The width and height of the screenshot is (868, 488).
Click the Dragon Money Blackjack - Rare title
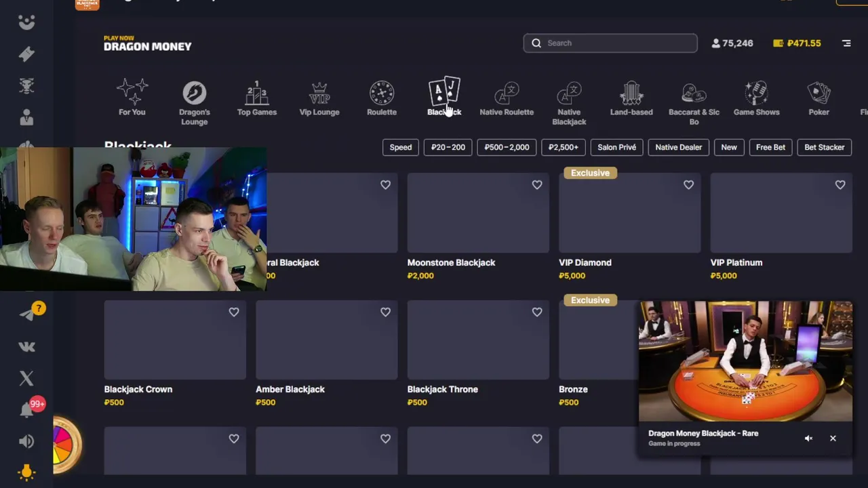703,433
